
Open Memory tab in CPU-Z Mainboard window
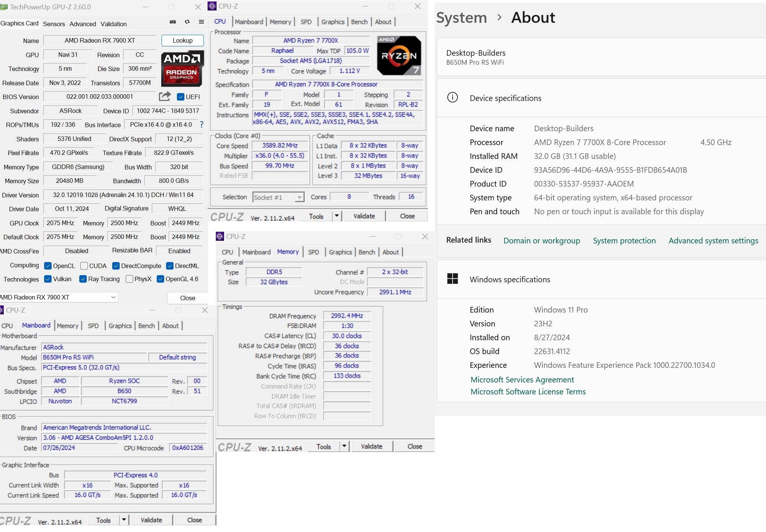(x=67, y=326)
